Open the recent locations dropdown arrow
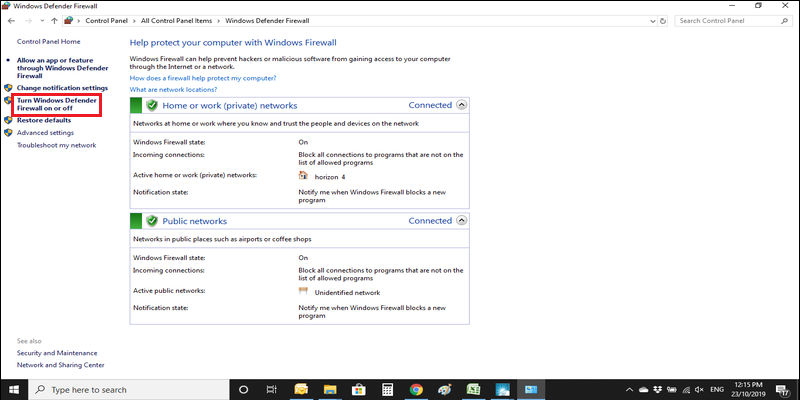 (x=42, y=21)
